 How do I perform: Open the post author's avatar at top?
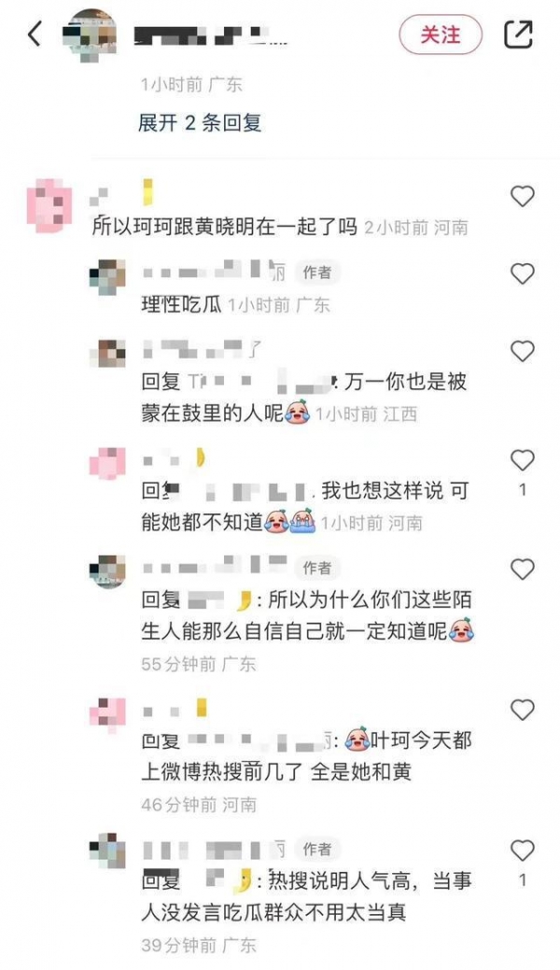(x=91, y=35)
